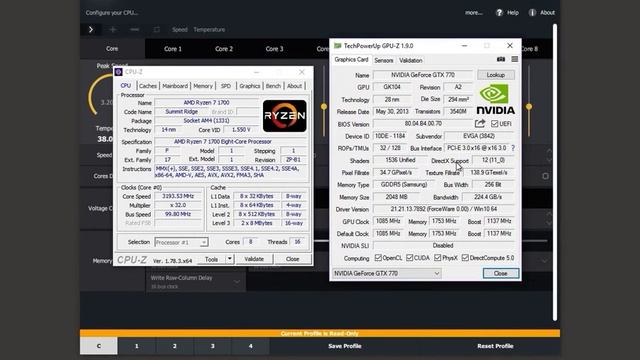Click the plus icon in Ryzen Master toolbar
This screenshot has width=640, height=360.
[x=113, y=29]
